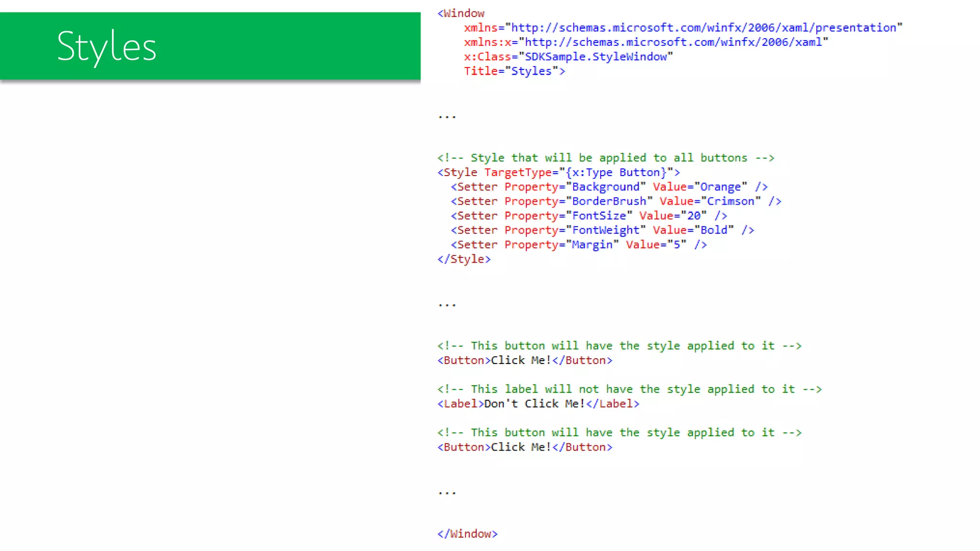This screenshot has width=980, height=551.
Task: Click the xaml/presentation namespace URL
Action: [703, 28]
